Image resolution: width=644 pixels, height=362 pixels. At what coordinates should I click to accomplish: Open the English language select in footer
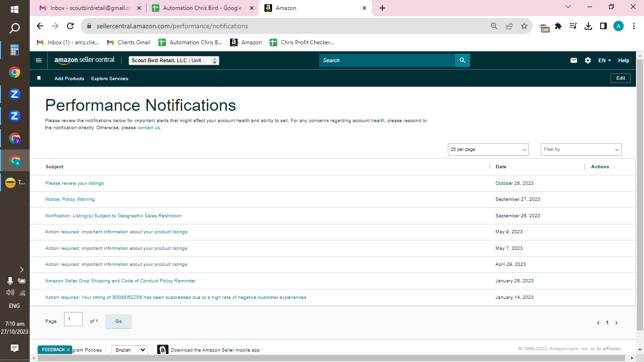click(x=129, y=350)
